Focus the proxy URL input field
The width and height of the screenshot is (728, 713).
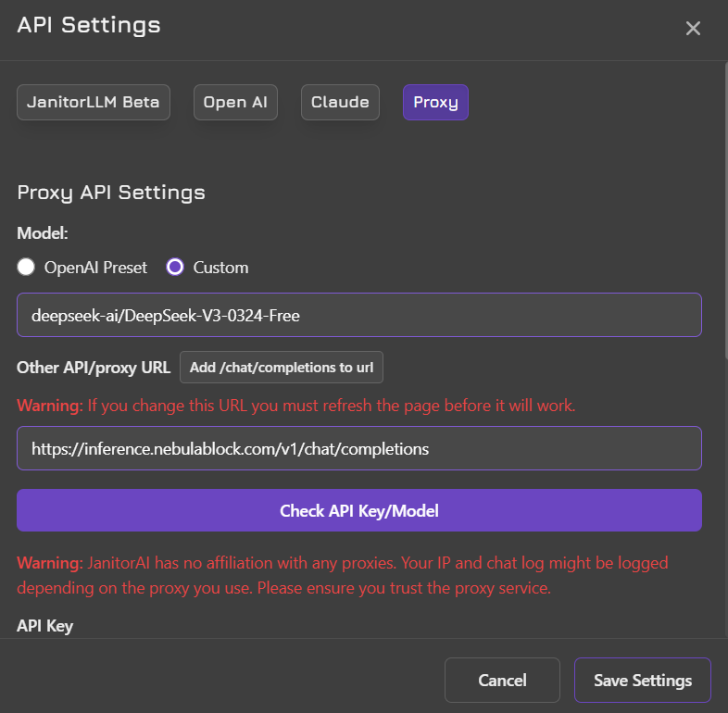tap(359, 448)
